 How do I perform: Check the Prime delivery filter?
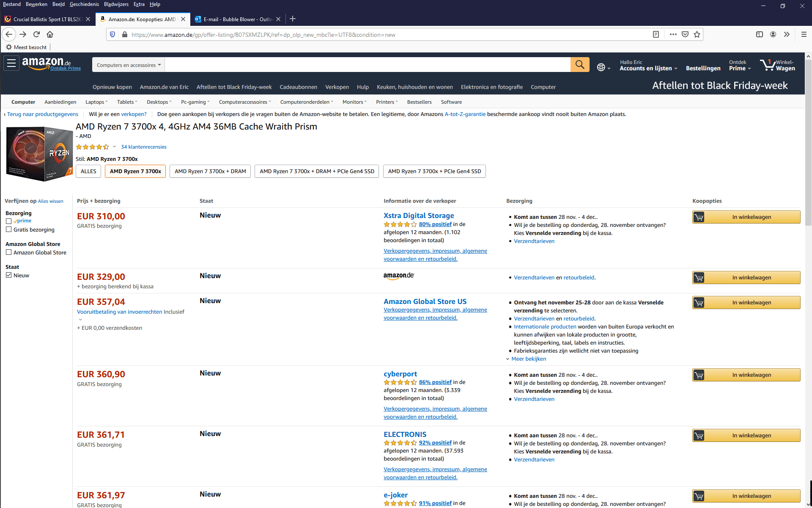8,221
